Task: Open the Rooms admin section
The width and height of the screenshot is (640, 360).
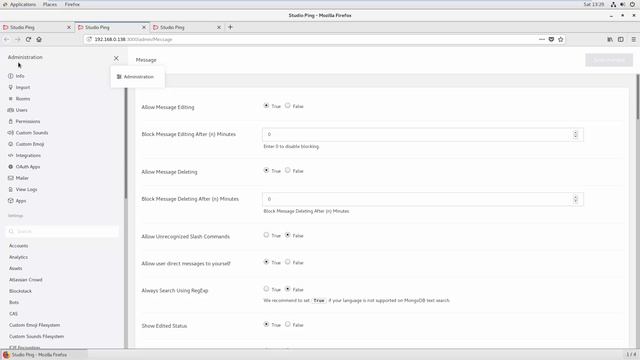Action: pyautogui.click(x=19, y=99)
